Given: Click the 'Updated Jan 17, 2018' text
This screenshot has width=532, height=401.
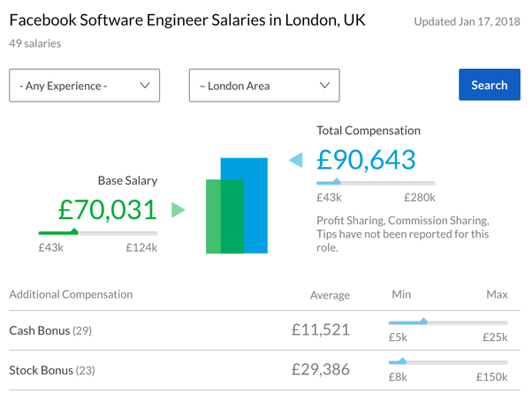Looking at the screenshot, I should [x=467, y=22].
